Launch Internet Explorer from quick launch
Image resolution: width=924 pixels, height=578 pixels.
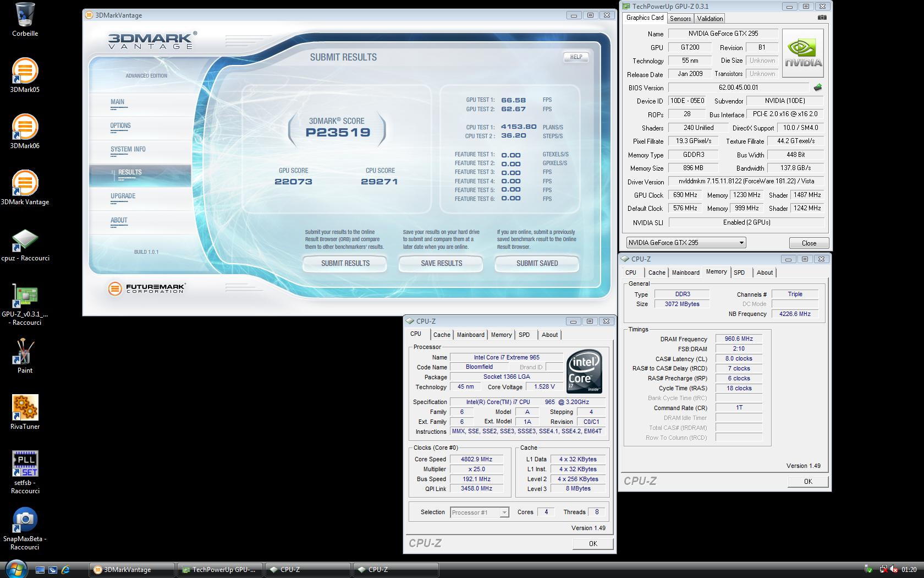[x=65, y=570]
